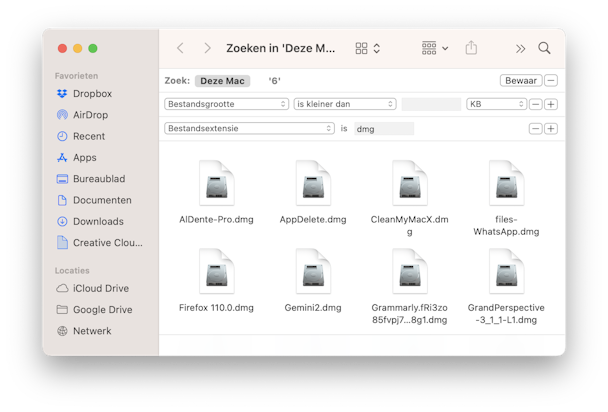
Task: Click the dmg extension text field
Action: click(x=384, y=129)
